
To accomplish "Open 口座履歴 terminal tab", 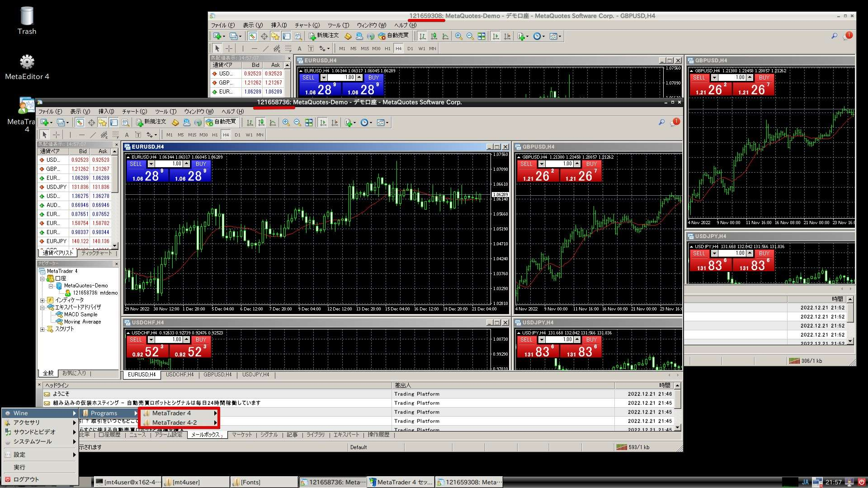I will point(109,435).
